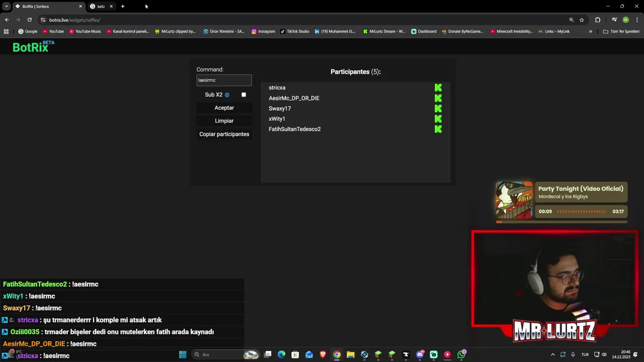Image resolution: width=644 pixels, height=362 pixels.
Task: Open Microsoft Edge from taskbar
Action: (x=281, y=354)
